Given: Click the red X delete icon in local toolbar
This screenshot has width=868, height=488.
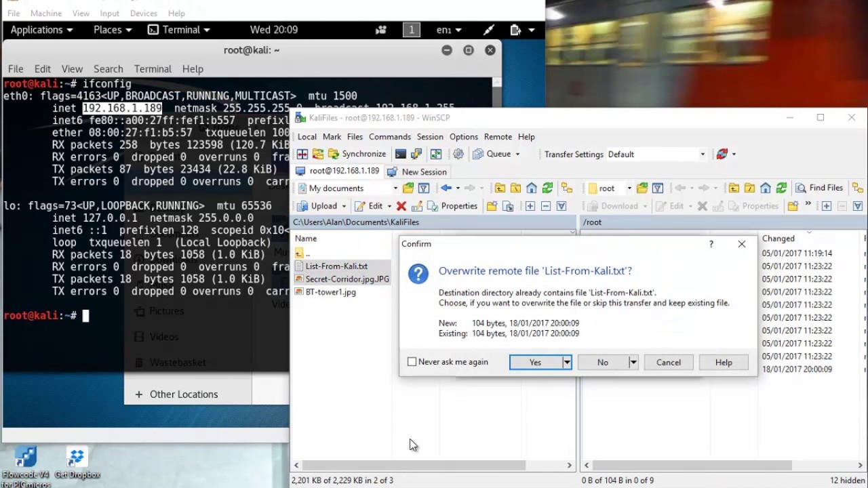Looking at the screenshot, I should point(401,206).
